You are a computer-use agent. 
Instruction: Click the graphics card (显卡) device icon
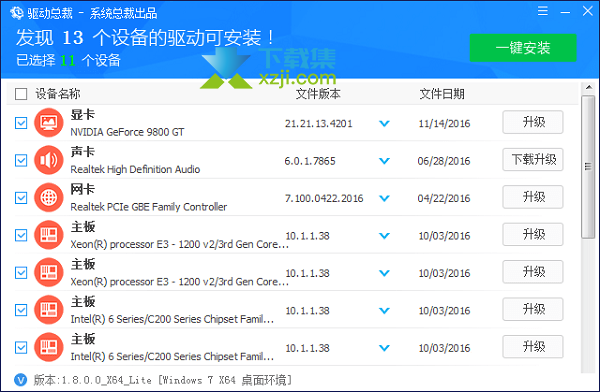pos(49,123)
